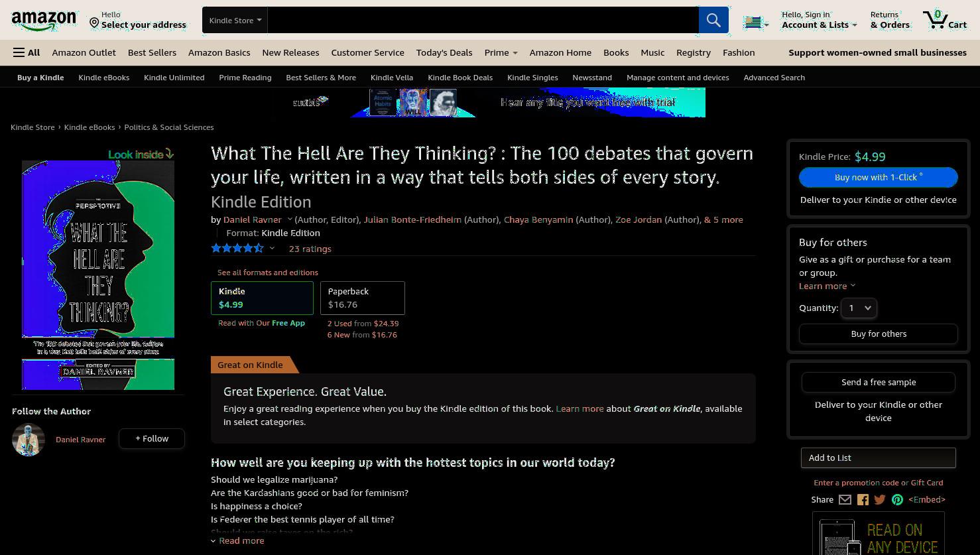Open the 23 ratings link
Screen dimensions: 980x555
point(310,249)
